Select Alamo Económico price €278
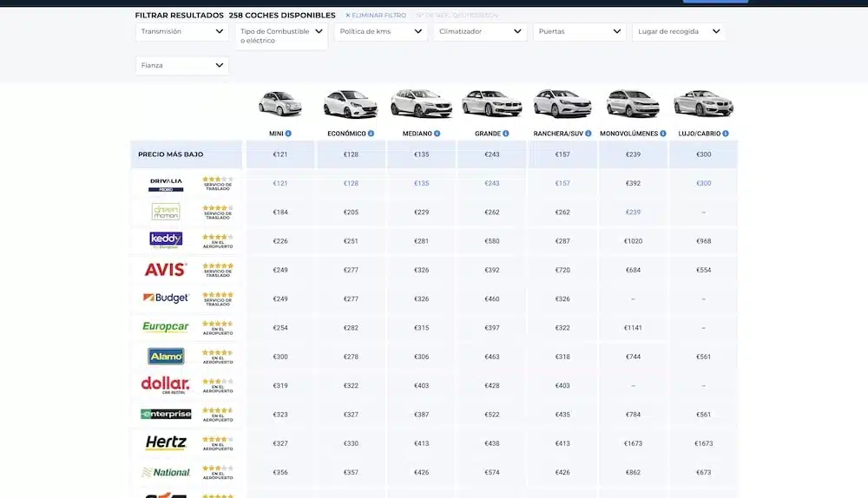The width and height of the screenshot is (868, 498). point(351,357)
